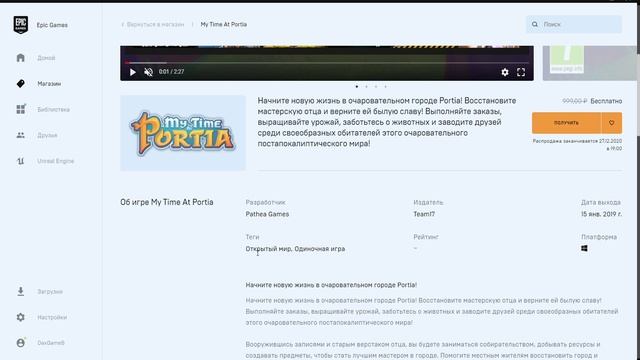Click the Epic Games logo icon

click(x=20, y=25)
